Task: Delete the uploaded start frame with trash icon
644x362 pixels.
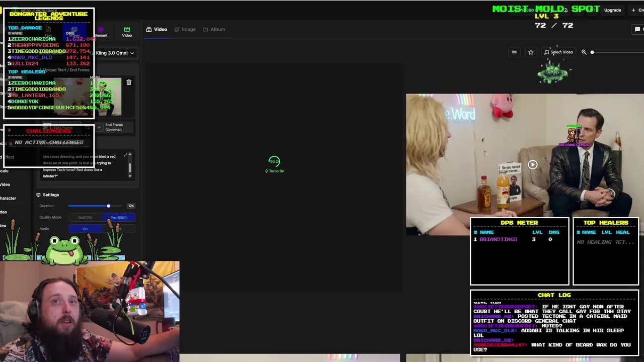Action: (129, 82)
